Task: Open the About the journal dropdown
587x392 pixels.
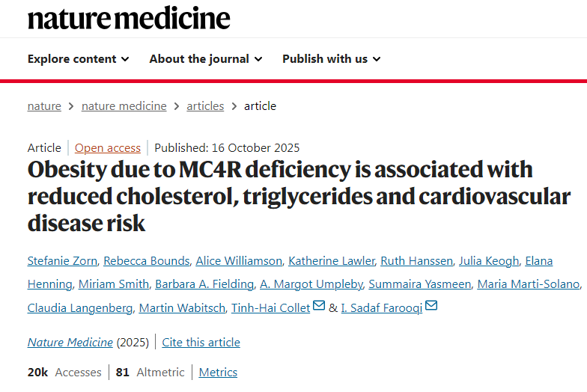Action: (205, 59)
